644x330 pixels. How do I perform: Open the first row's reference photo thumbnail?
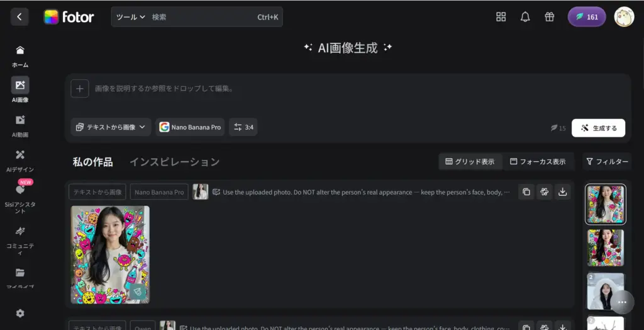201,191
